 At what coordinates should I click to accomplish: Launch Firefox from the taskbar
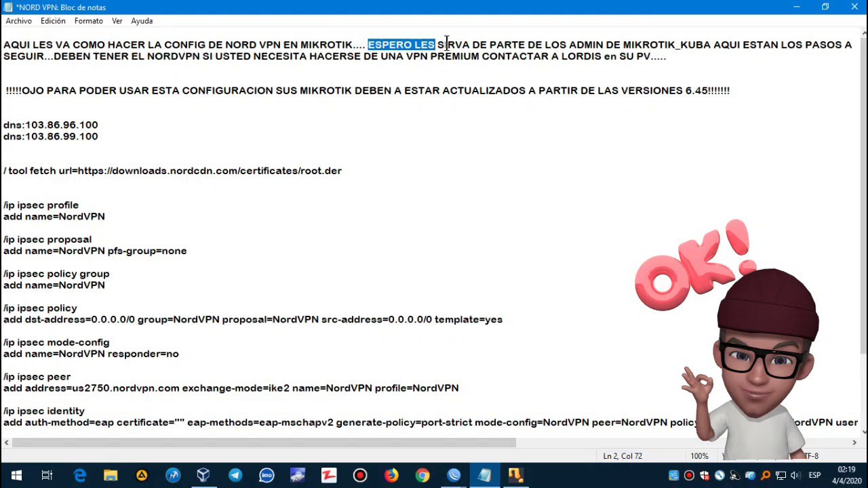click(x=391, y=475)
